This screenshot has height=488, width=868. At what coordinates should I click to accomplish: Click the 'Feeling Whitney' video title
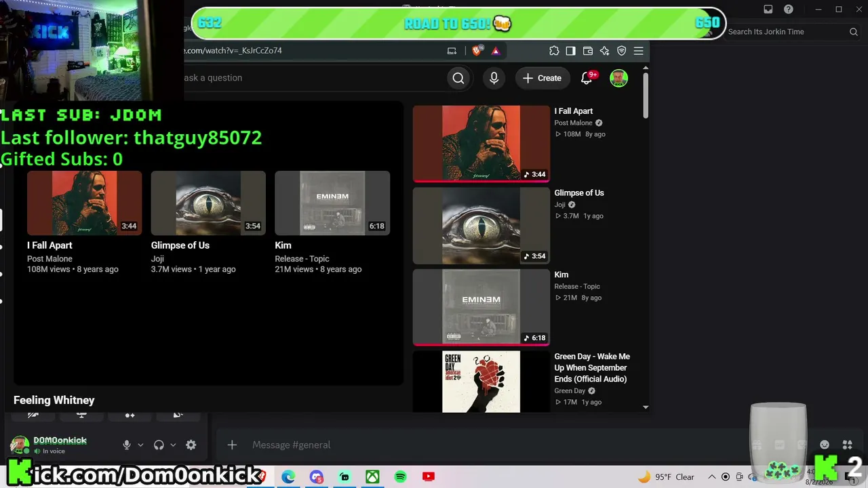click(x=54, y=400)
